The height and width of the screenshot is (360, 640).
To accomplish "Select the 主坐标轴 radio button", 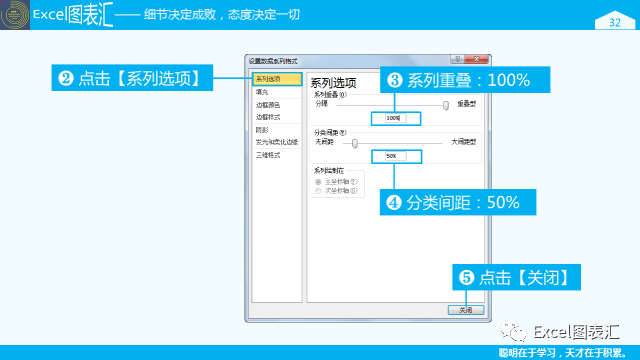I will (x=318, y=182).
